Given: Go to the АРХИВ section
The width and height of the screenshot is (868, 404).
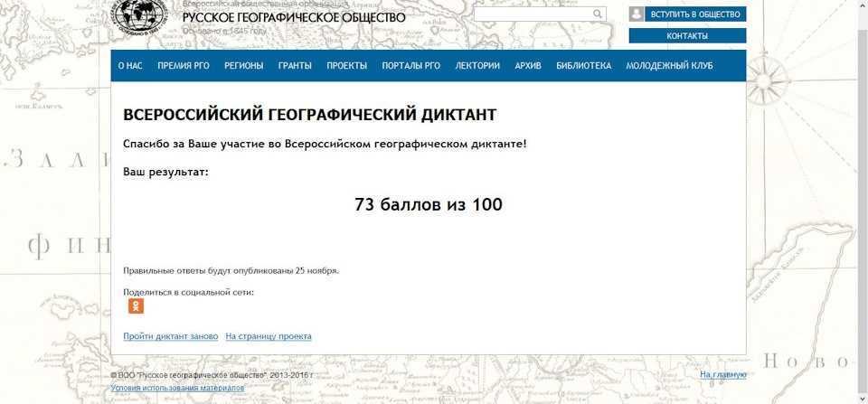Looking at the screenshot, I should (x=528, y=66).
